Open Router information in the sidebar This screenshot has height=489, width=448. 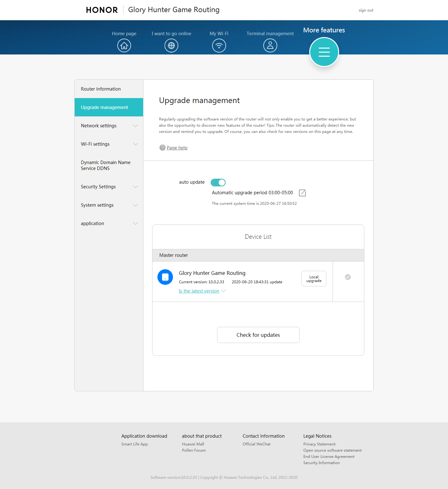click(109, 89)
